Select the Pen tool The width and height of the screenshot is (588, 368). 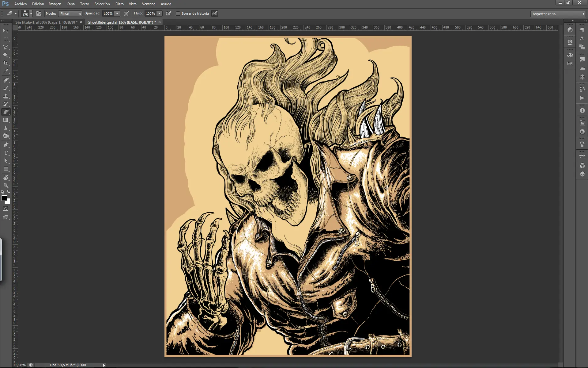(x=6, y=144)
